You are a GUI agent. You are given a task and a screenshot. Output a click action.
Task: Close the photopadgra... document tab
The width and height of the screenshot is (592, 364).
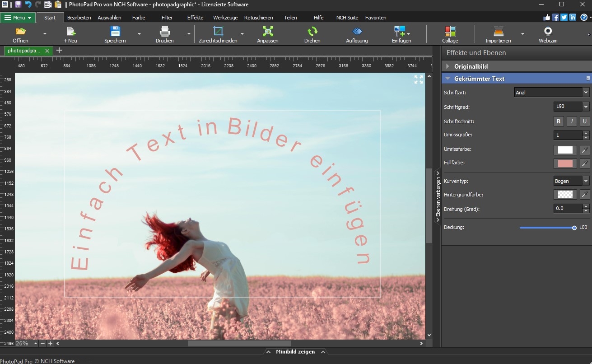(x=47, y=51)
